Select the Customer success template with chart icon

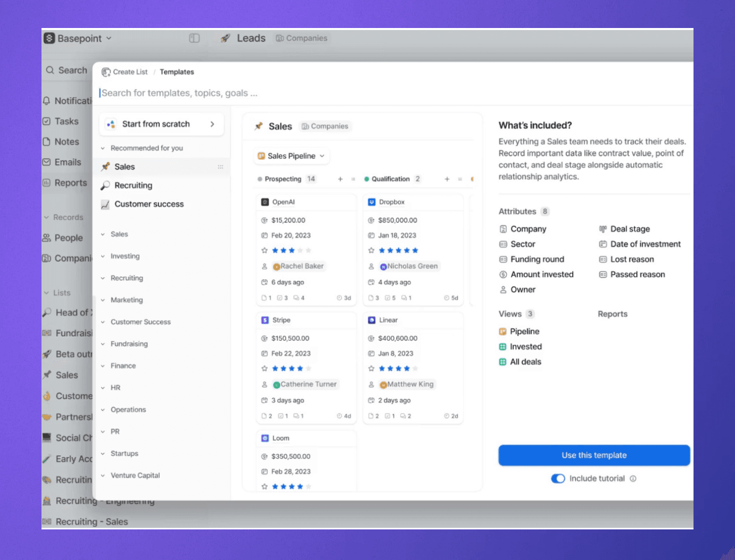[149, 204]
